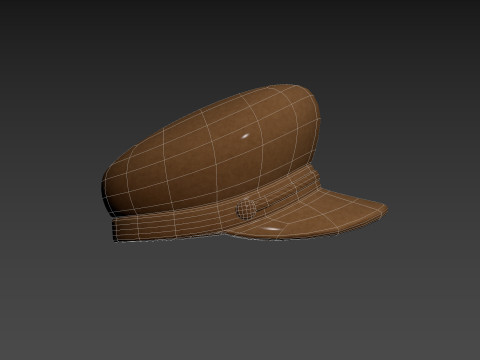
Task: Select the round button on the cap band
Action: coord(246,209)
